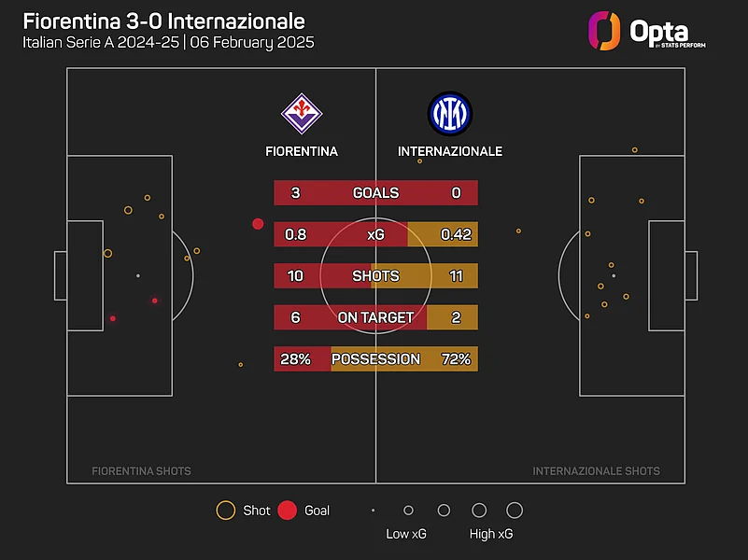Click the INTERNAZIONALE team name label
The image size is (748, 560).
(x=450, y=151)
